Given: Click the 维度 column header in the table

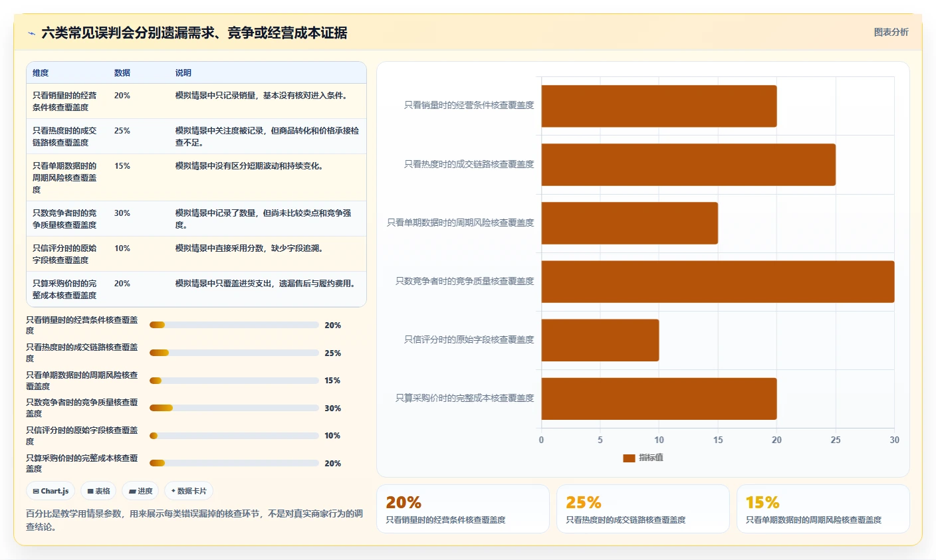Looking at the screenshot, I should [41, 72].
